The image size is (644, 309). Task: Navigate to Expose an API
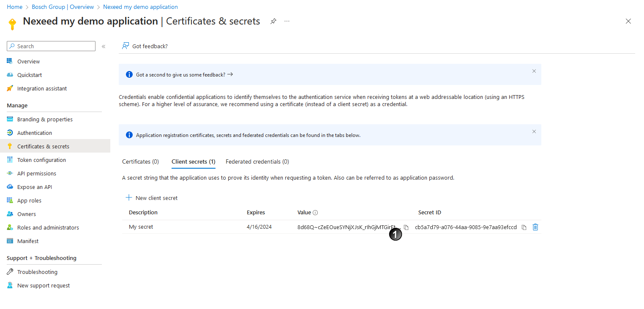click(x=35, y=187)
